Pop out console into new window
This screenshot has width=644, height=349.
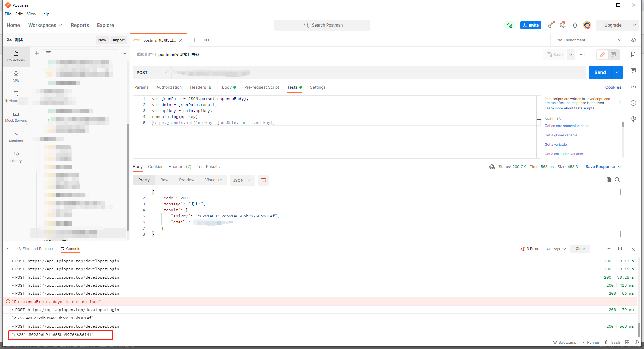pos(620,249)
